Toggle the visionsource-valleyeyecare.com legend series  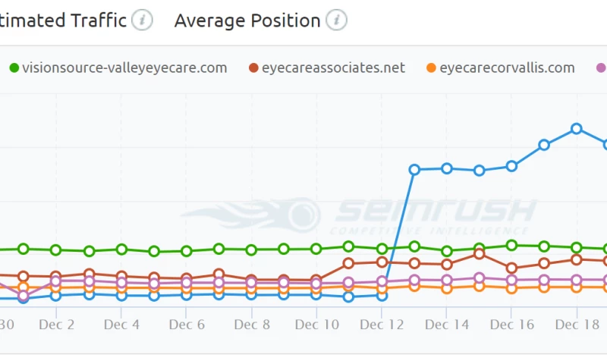tap(118, 68)
